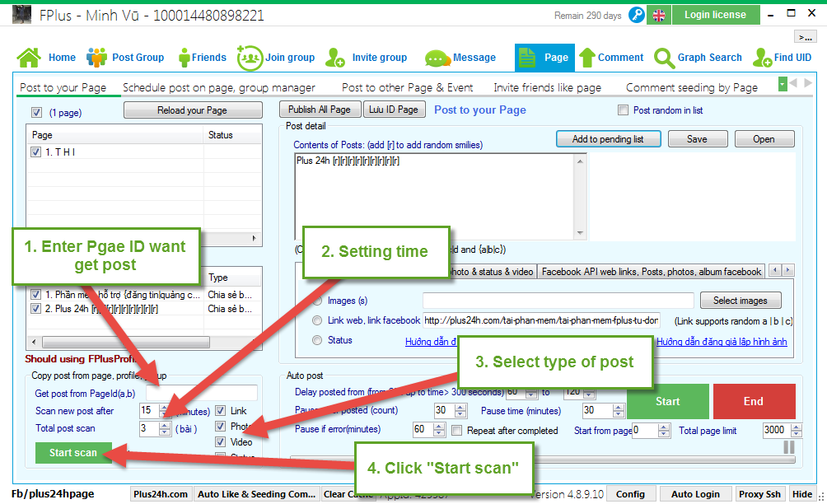Click the red 'End' button
This screenshot has width=827, height=504.
tap(754, 401)
